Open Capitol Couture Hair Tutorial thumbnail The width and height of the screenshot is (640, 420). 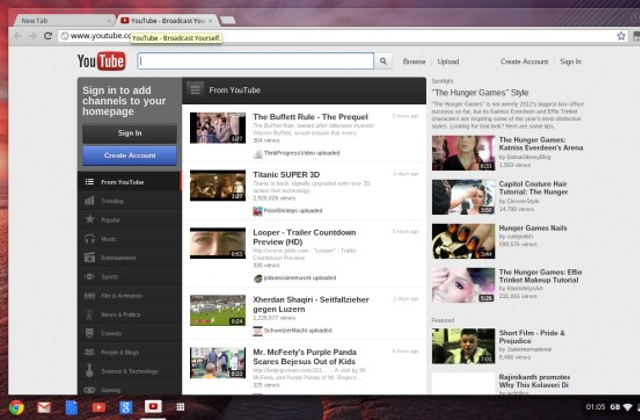[463, 197]
